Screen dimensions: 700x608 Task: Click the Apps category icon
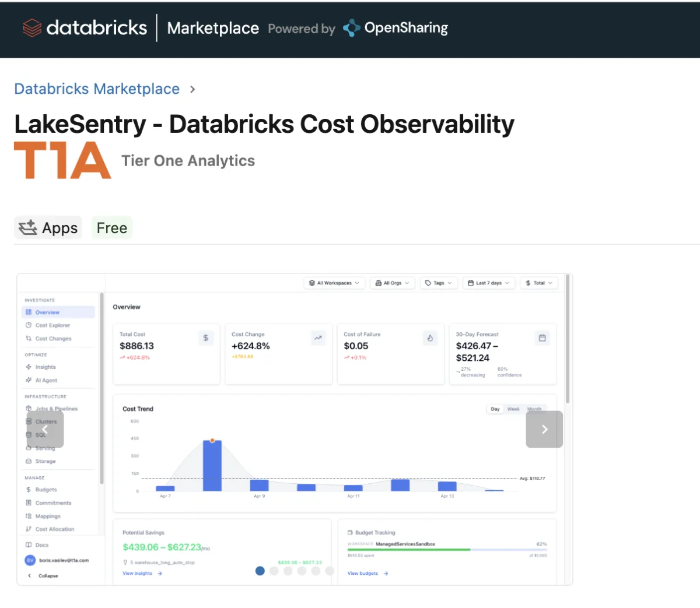coord(27,227)
